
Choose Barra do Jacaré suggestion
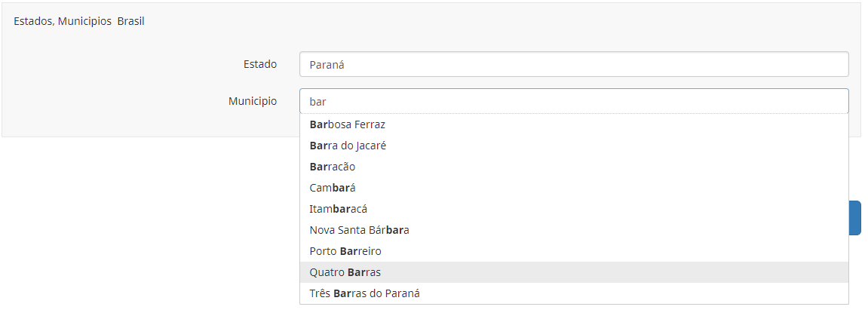tap(348, 146)
